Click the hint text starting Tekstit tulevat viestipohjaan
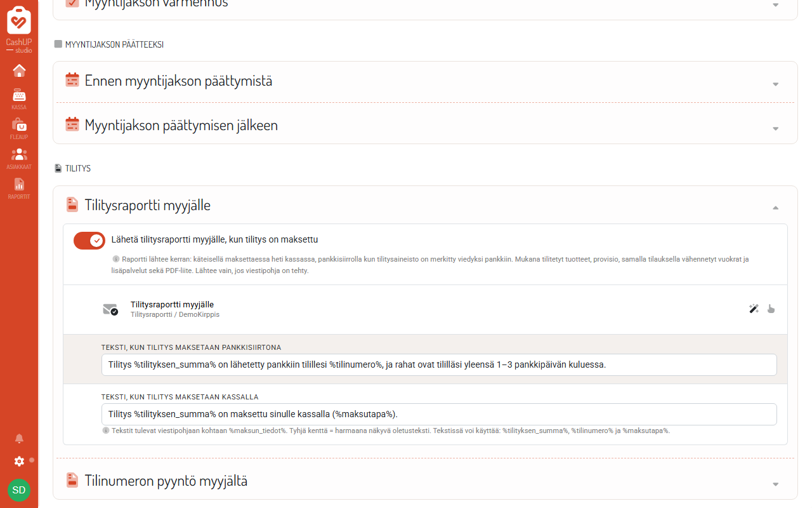Image resolution: width=812 pixels, height=508 pixels. pos(391,431)
